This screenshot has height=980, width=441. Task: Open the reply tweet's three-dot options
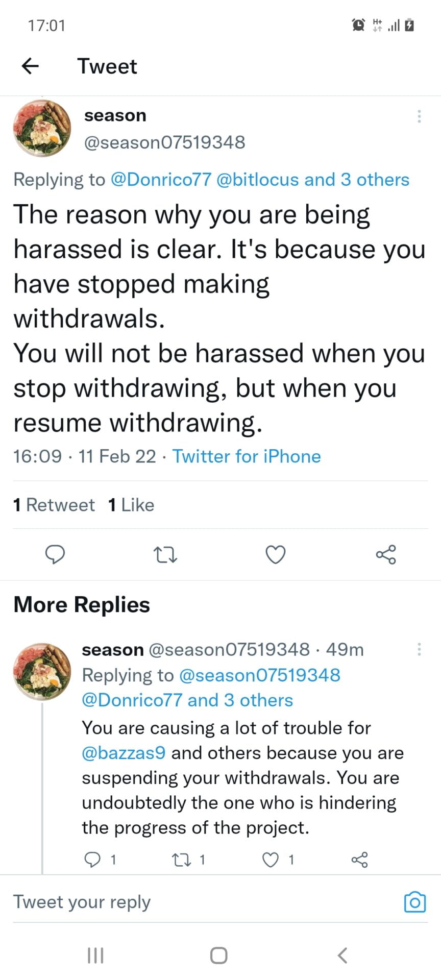[419, 649]
